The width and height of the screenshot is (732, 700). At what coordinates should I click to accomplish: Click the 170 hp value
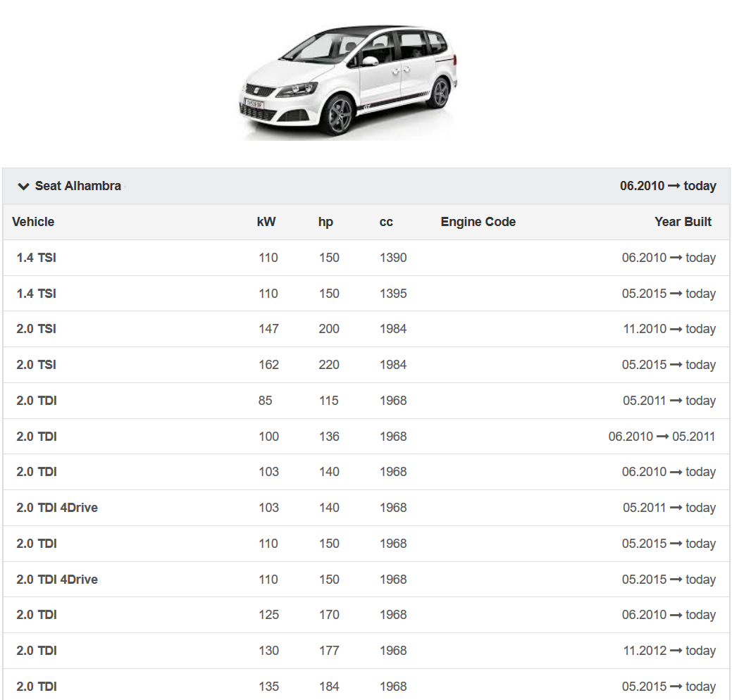click(329, 615)
